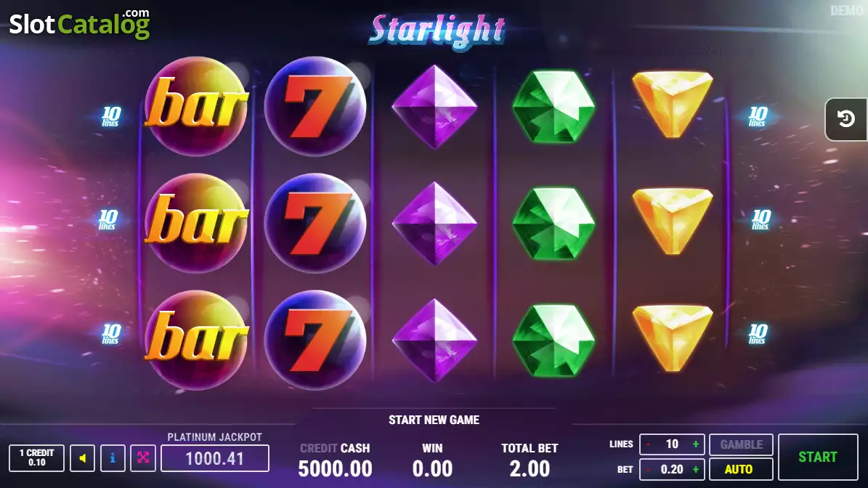Start the spin with START button
The image size is (868, 488).
818,457
